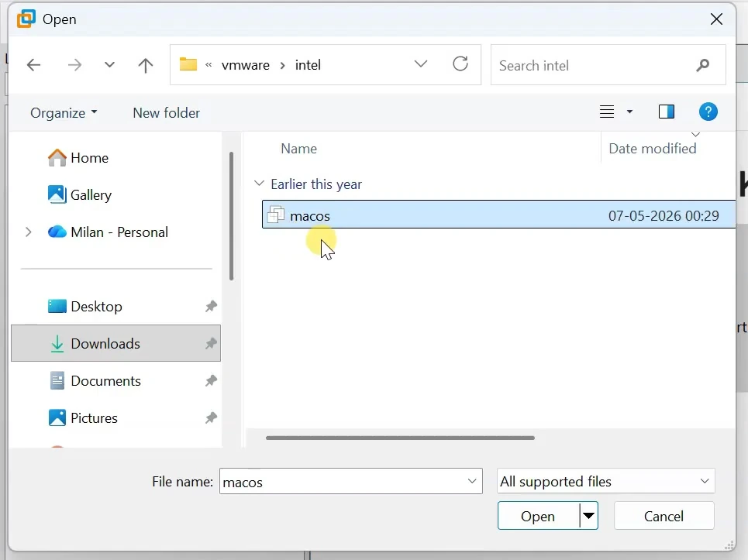Select vmware in the address path
Image resolution: width=748 pixels, height=560 pixels.
[245, 65]
